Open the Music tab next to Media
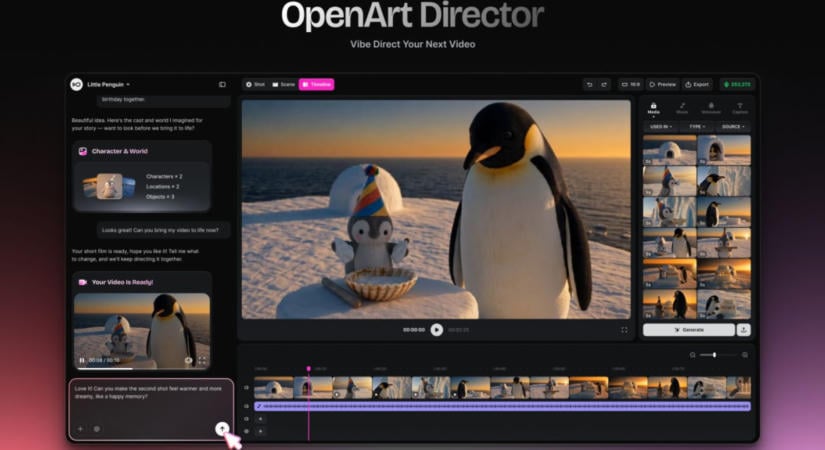 [x=682, y=108]
